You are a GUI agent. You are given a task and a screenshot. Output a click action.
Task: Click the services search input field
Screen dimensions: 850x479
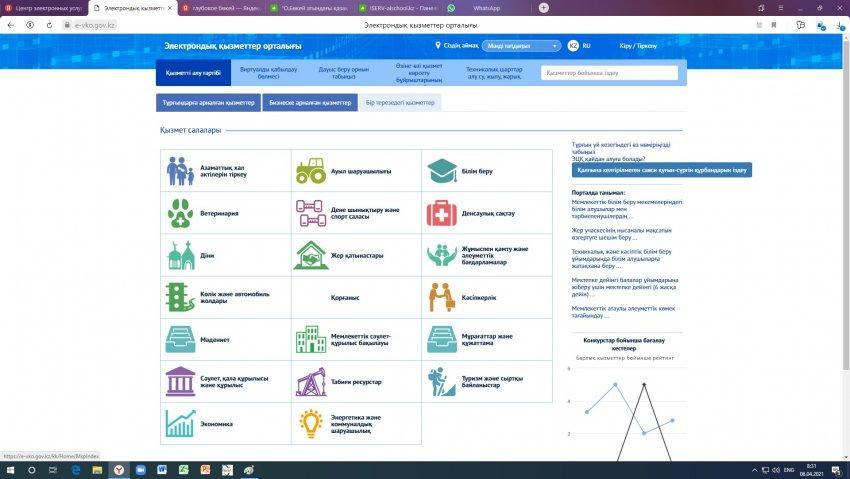[x=609, y=73]
